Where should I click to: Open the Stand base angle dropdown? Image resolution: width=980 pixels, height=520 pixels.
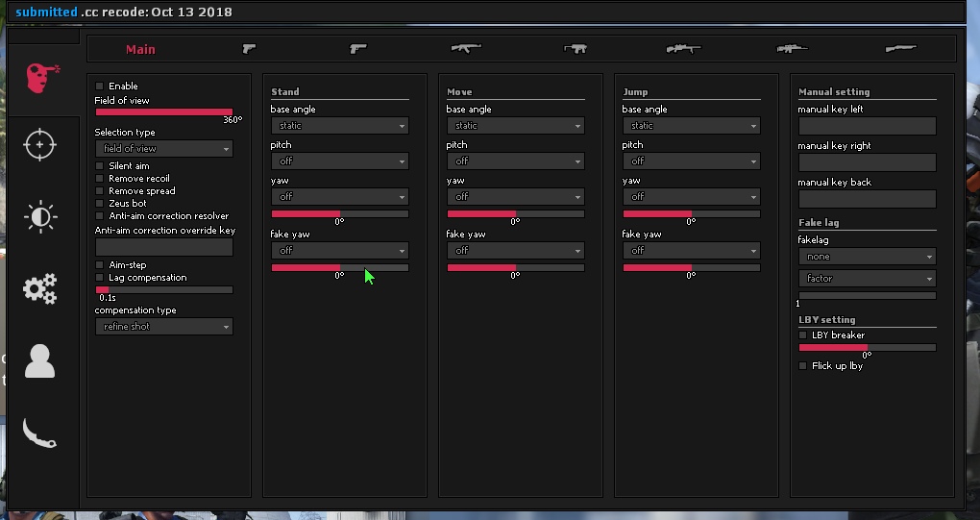click(x=339, y=126)
